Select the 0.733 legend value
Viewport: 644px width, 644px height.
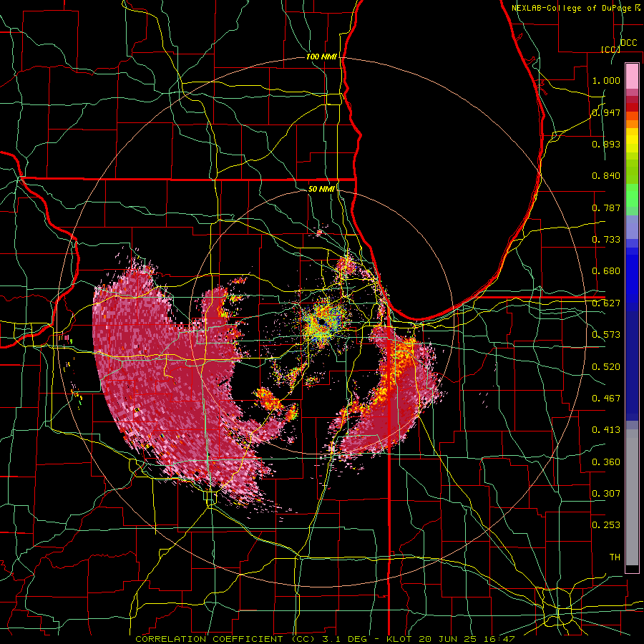[606, 240]
